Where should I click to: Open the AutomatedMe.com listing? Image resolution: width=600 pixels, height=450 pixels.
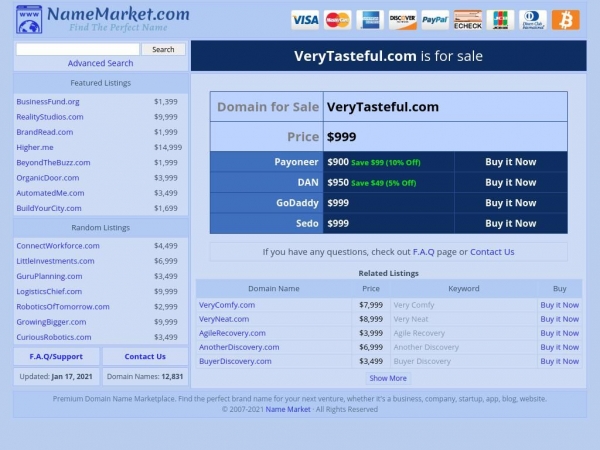click(x=50, y=193)
